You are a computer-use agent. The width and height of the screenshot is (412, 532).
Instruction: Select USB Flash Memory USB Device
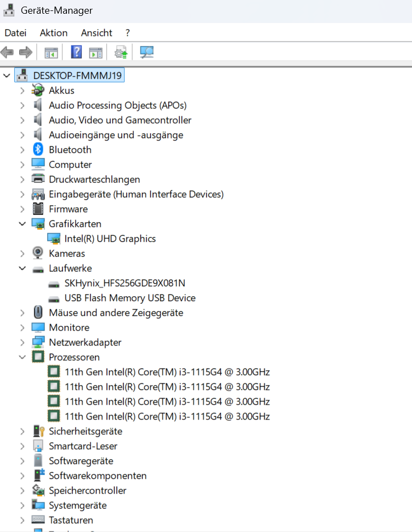[x=130, y=298]
